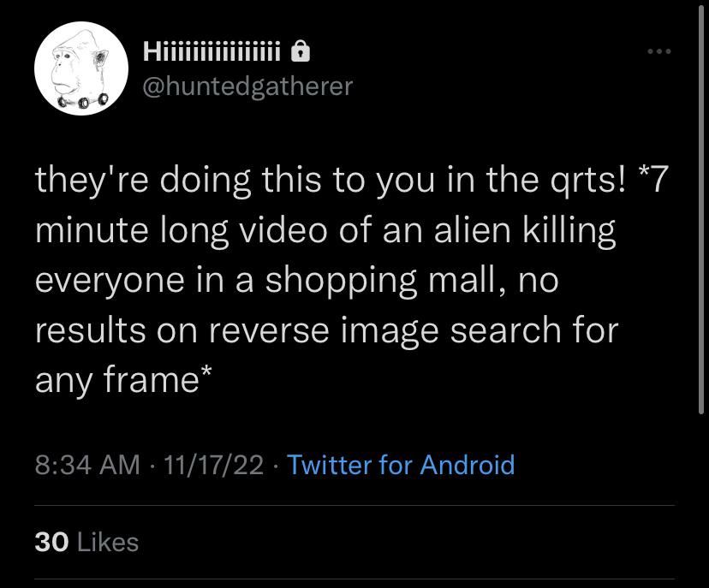Open the gorilla profile avatar
The image size is (709, 588).
pyautogui.click(x=81, y=68)
